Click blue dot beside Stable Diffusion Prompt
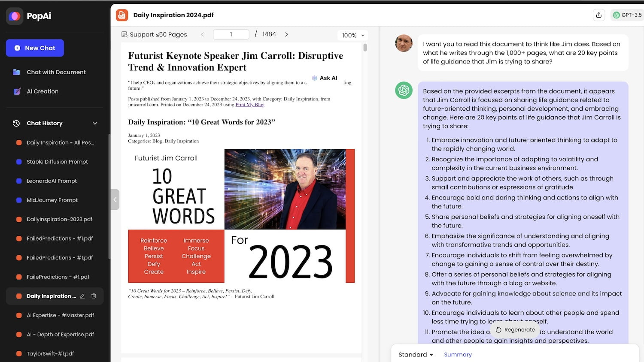 click(19, 162)
